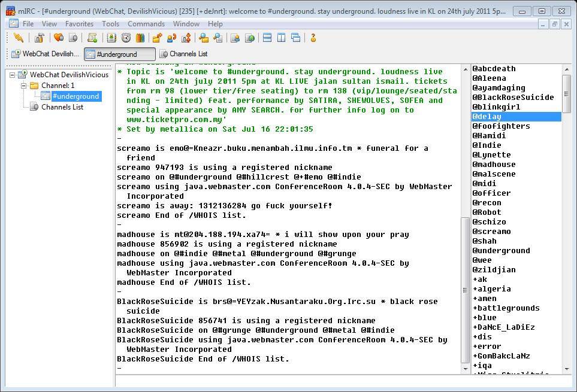577x392 pixels.
Task: Open the Address Book toolbar icon
Action: 111,38
